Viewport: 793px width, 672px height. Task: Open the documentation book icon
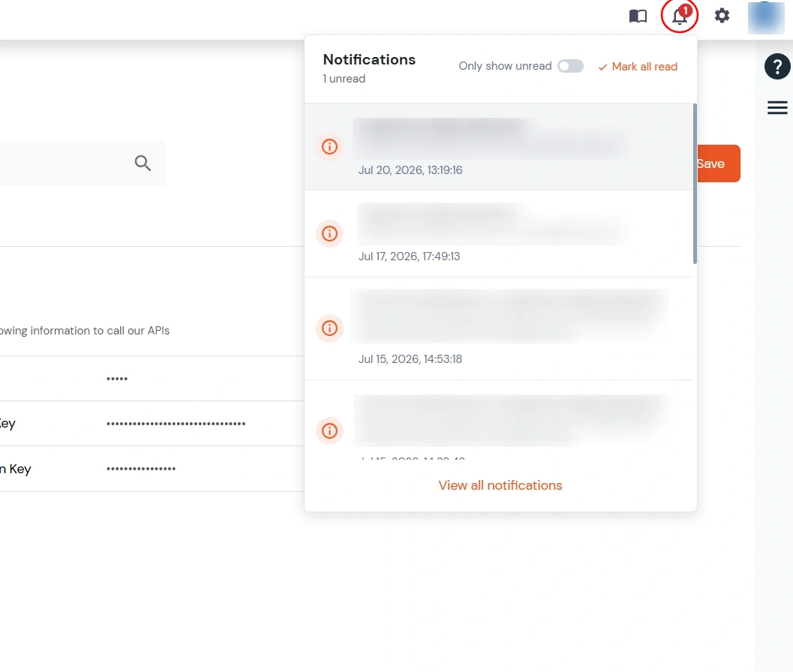pyautogui.click(x=638, y=16)
